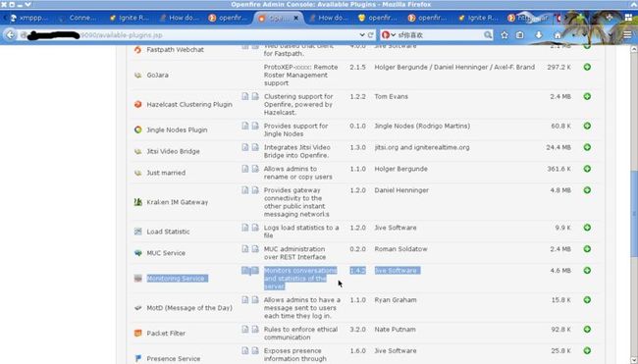The width and height of the screenshot is (638, 364).
Task: Open the readme icon for Jitsi Video Bridge
Action: pos(245,147)
